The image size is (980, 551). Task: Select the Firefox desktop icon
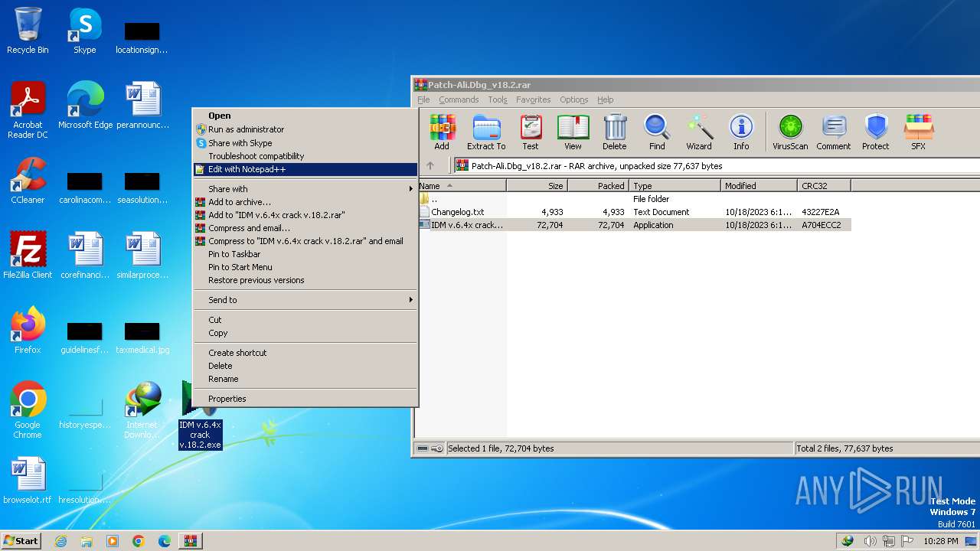28,330
